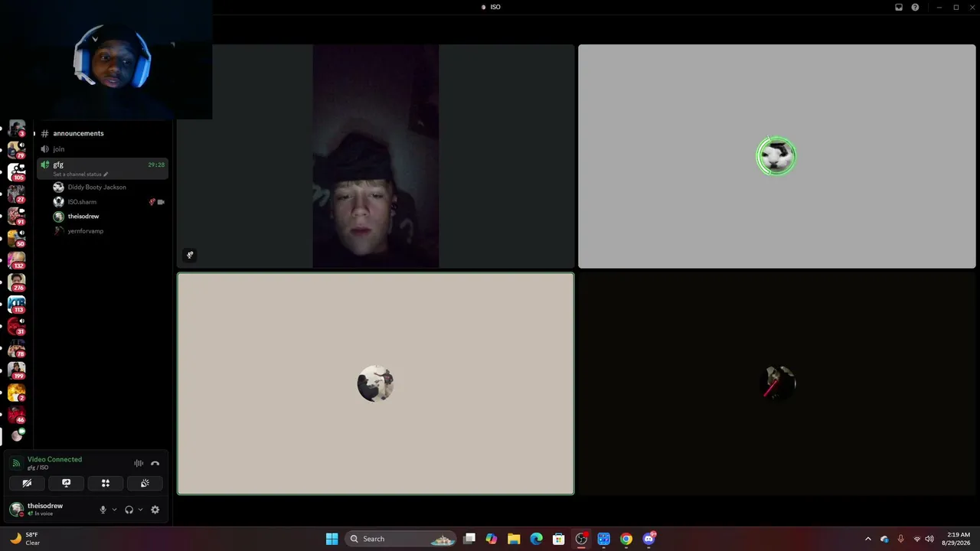Start screen sharing from the voice panel

tap(66, 483)
